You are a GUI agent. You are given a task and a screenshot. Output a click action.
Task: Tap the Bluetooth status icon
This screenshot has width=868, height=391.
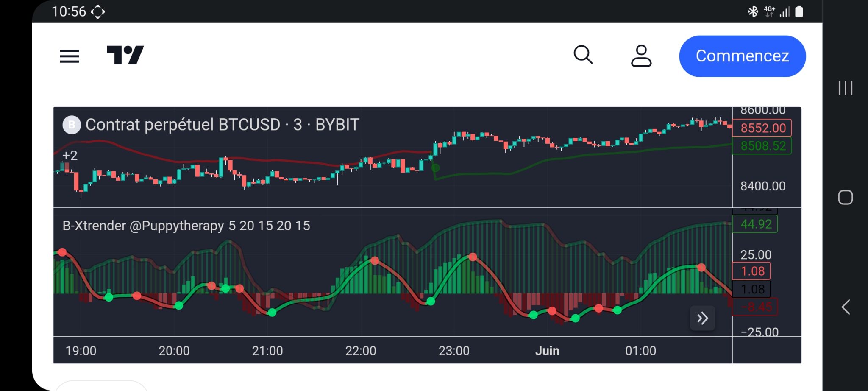[753, 11]
